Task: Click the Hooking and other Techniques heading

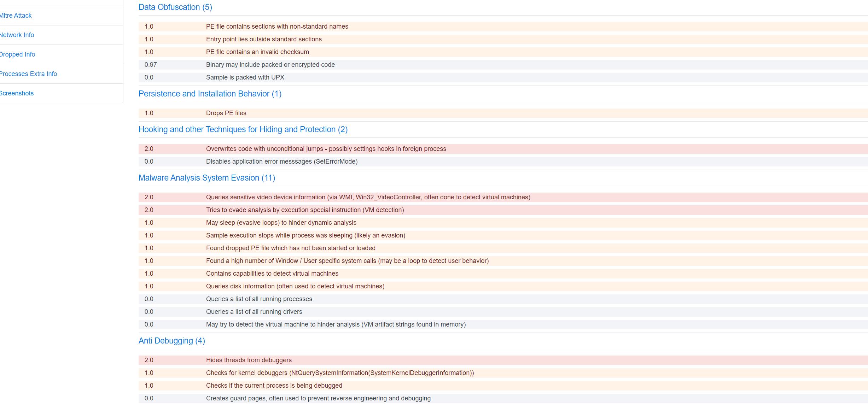Action: tap(243, 129)
